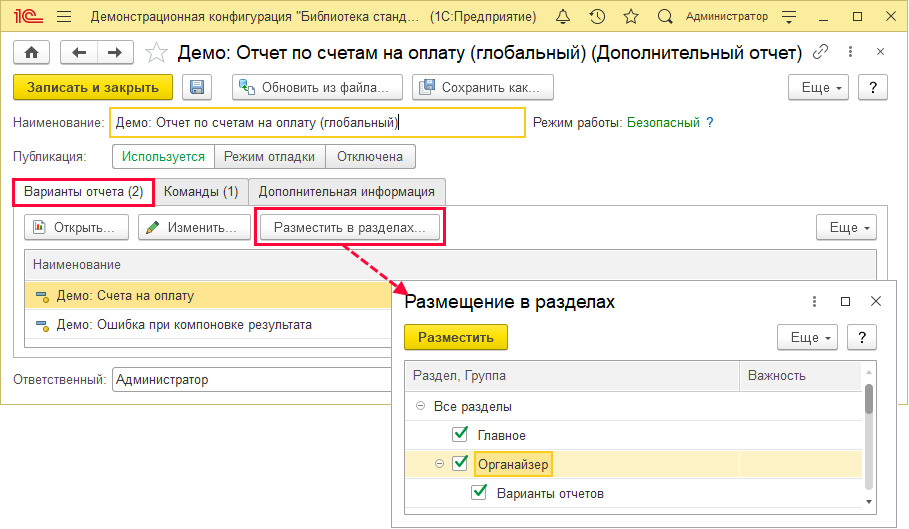Click Раздел, Группа column header
This screenshot has width=909, height=529.
click(572, 375)
